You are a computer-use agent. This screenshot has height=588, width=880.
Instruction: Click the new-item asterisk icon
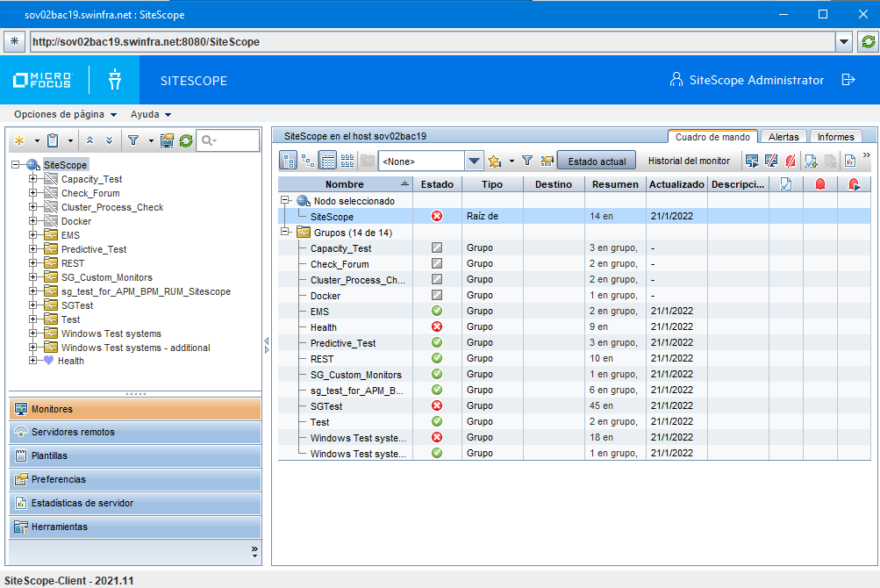point(19,140)
